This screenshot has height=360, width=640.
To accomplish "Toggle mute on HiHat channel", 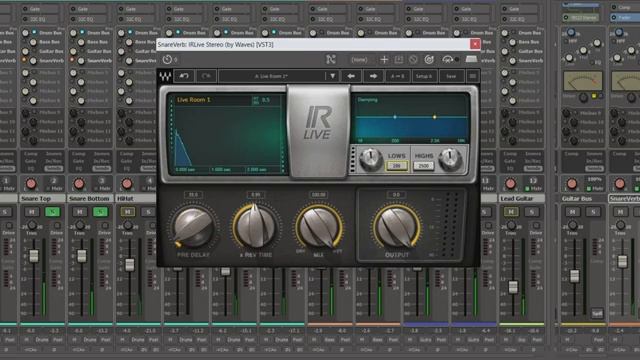I will 127,211.
